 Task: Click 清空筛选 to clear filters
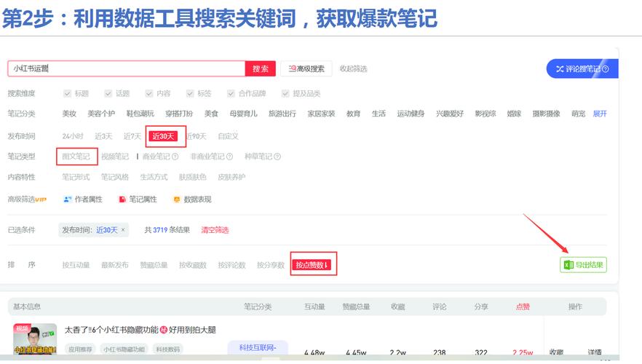coord(215,230)
